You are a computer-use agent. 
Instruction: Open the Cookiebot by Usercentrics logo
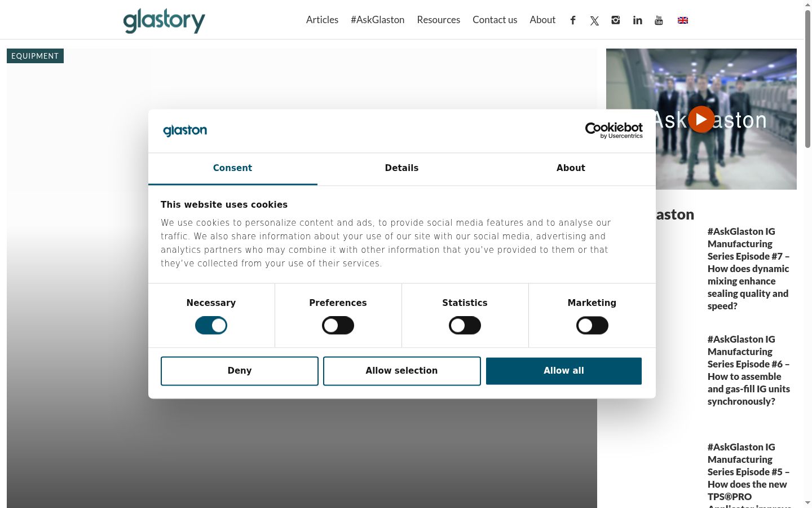614,130
